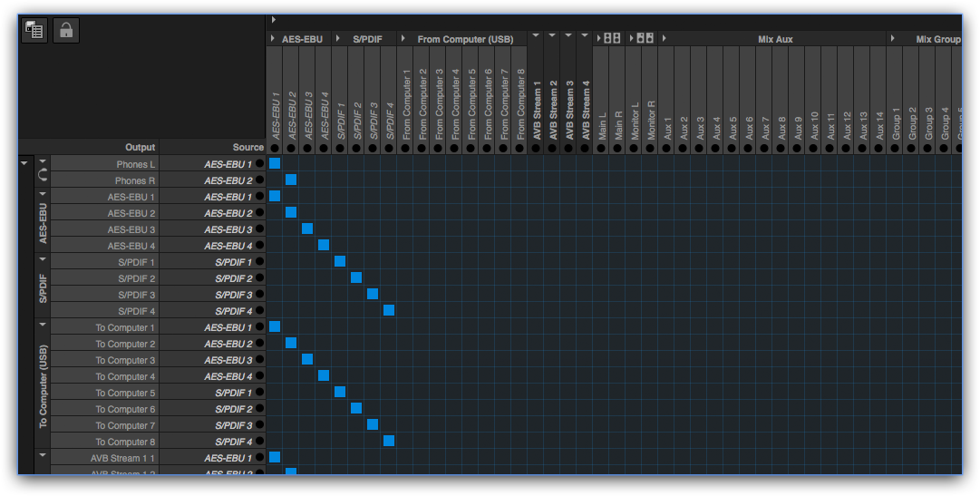Viewport: 980px width, 496px height.
Task: Open the routing presets list icon
Action: click(34, 30)
